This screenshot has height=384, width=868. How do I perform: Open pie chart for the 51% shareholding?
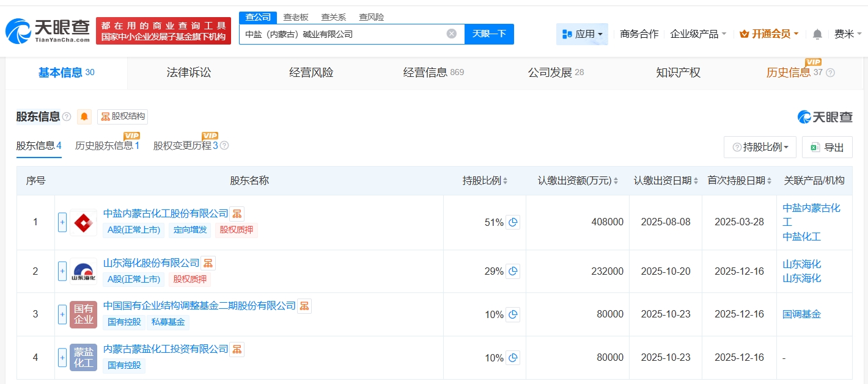click(513, 222)
